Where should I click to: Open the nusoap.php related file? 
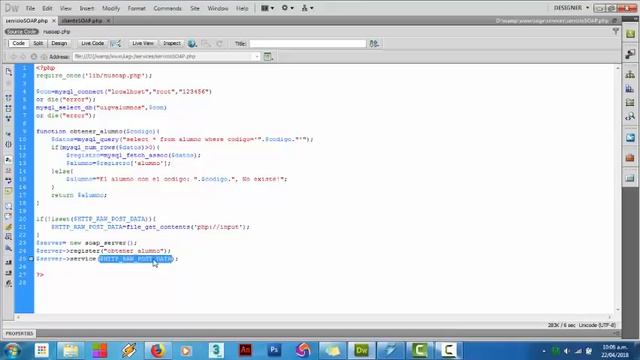57,32
